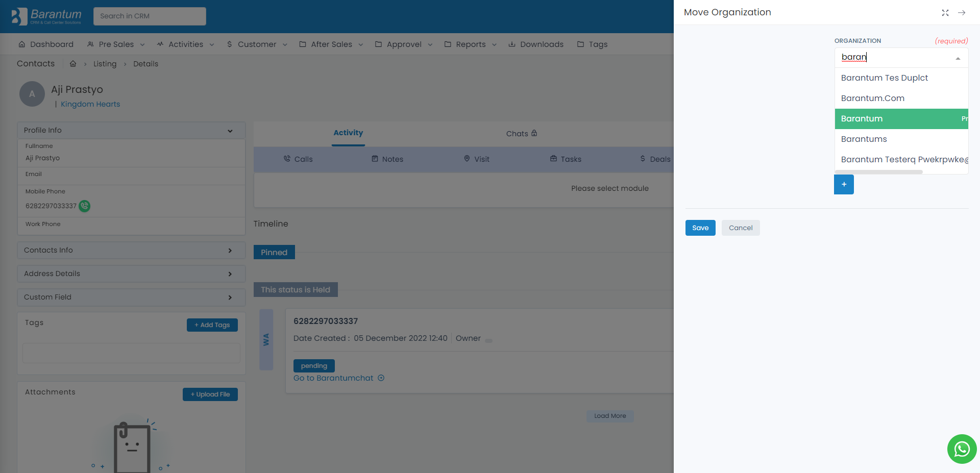Open the Kingdom Hearts organization link
This screenshot has width=980, height=473.
[x=90, y=104]
